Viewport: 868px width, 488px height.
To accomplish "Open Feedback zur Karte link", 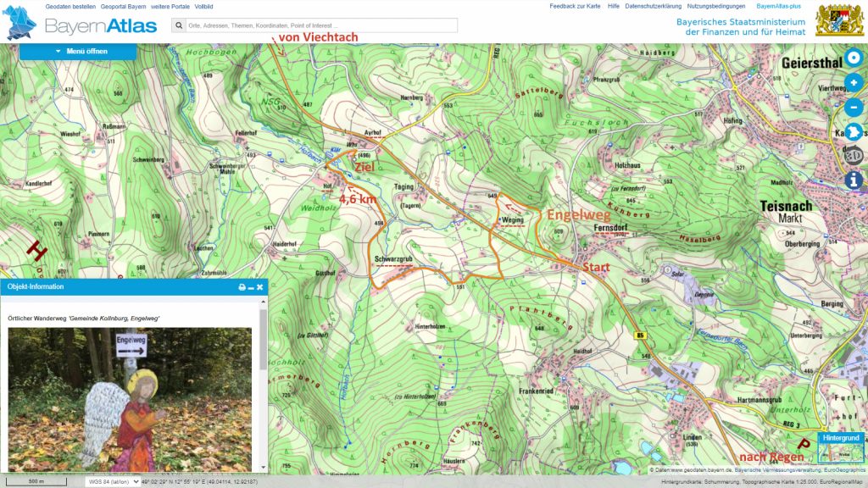I will (575, 6).
